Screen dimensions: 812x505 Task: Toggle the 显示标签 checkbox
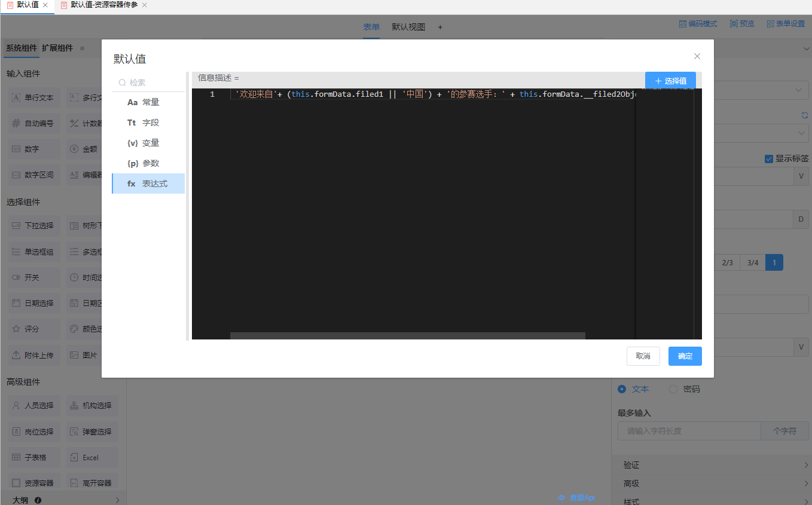(769, 159)
